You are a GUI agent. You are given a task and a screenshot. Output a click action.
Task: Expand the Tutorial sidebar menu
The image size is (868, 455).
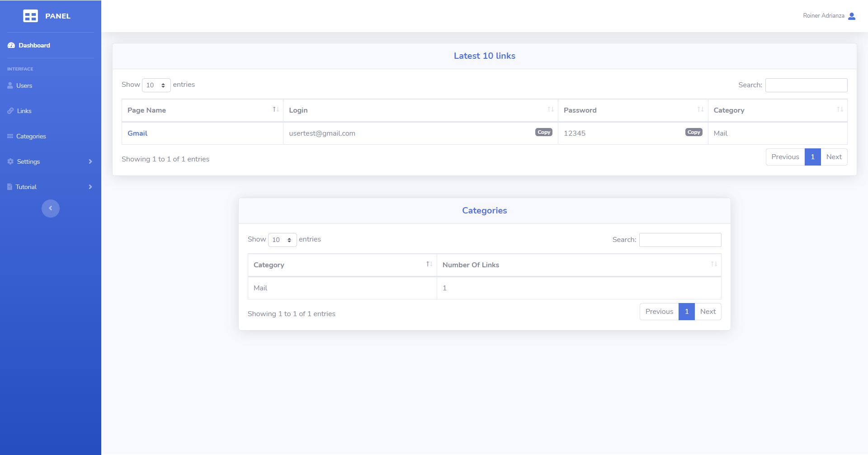click(x=50, y=187)
